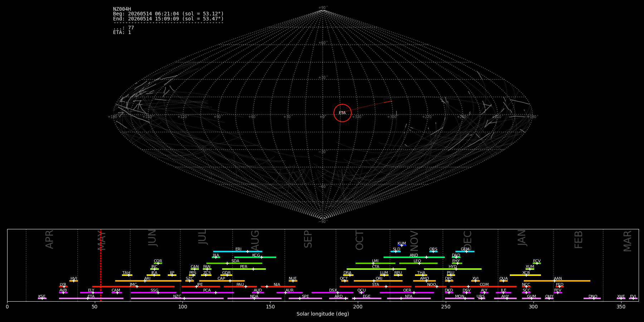This screenshot has width=644, height=322.
Task: Select the GEM shower bar
Action: click(465, 252)
